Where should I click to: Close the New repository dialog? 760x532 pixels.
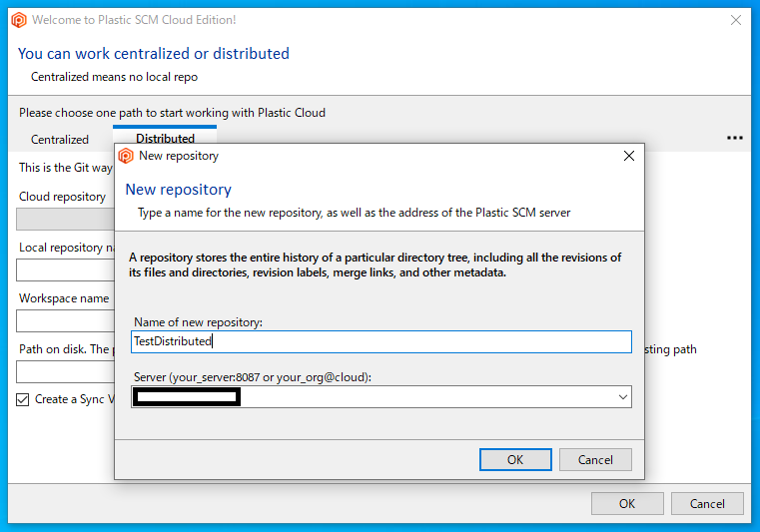[628, 156]
